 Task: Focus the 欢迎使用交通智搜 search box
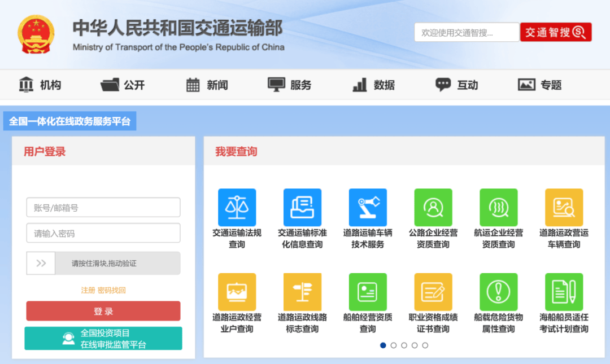click(467, 32)
